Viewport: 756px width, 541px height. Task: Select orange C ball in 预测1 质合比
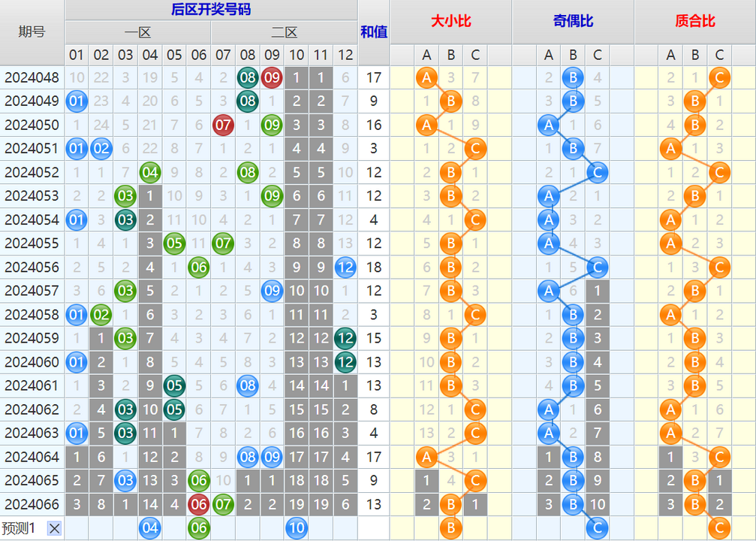tap(719, 528)
